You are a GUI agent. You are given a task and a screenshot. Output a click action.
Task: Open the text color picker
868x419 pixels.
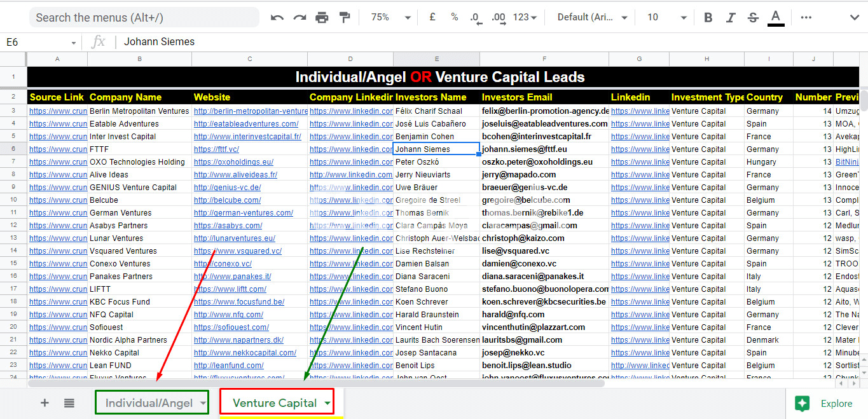point(775,18)
